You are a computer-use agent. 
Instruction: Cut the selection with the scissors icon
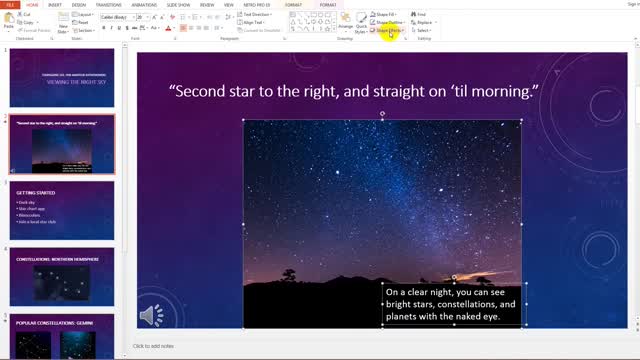point(24,14)
